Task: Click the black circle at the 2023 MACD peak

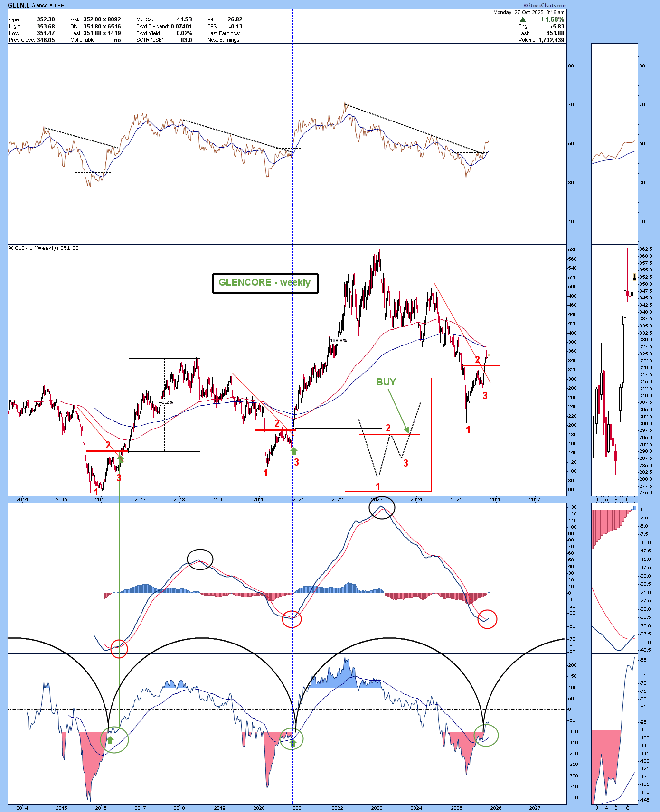Action: click(381, 508)
